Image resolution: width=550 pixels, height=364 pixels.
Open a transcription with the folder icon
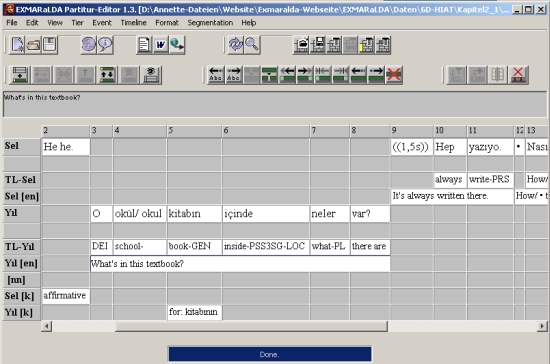33,45
